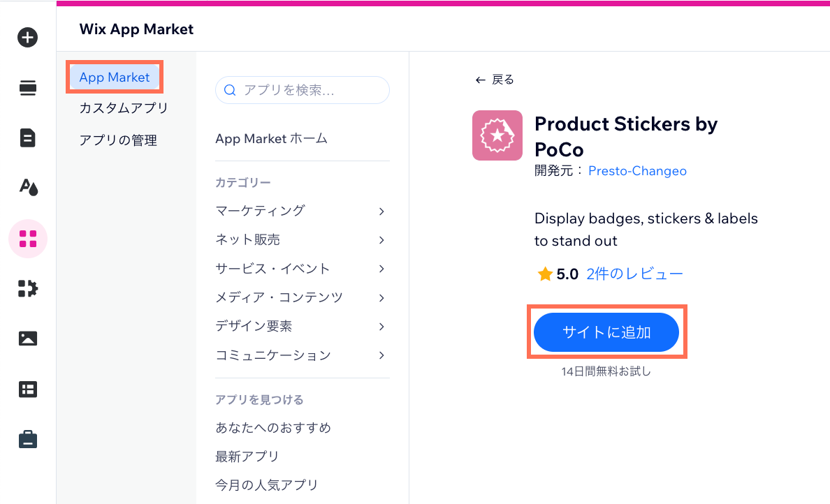Click the サイトに追加 button
Screen dimensions: 830x504
606,332
